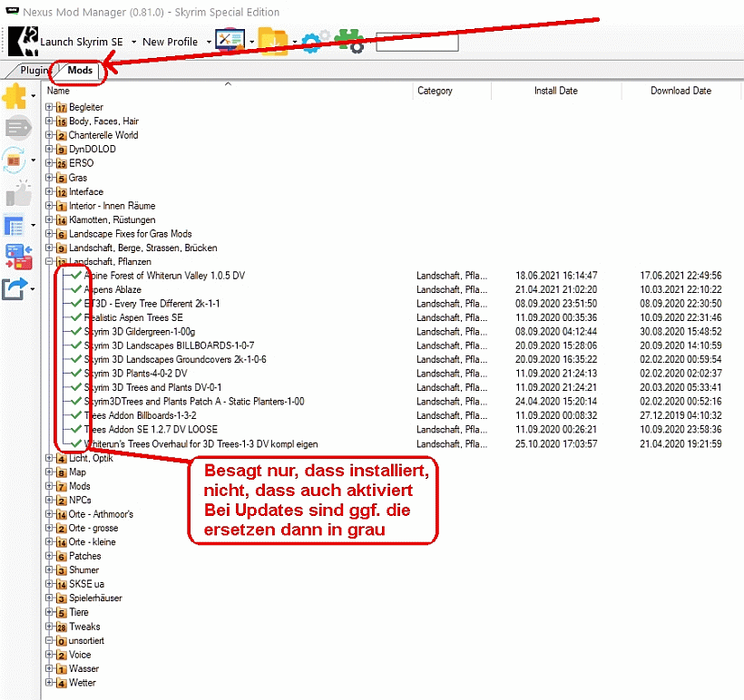
Task: Click the yellow folder icon in the toolbar
Action: click(272, 41)
